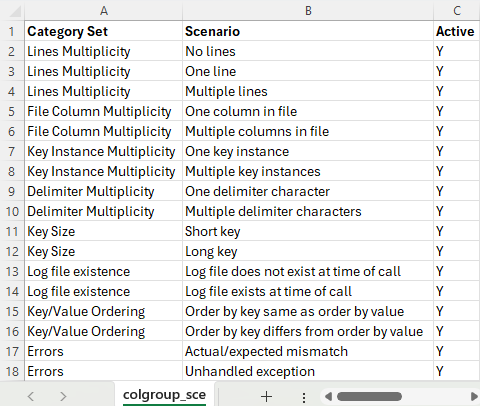Screen dimensions: 480x406
Task: Select the Active header cell
Action: point(457,31)
